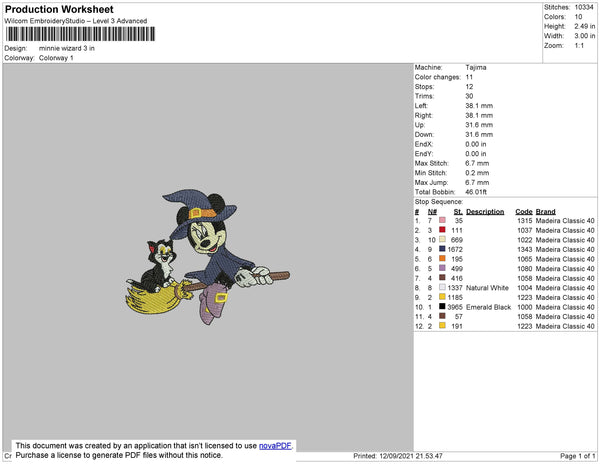Select the Min Stitch value '0.2 mm'
This screenshot has height=464, width=600.
click(x=477, y=173)
